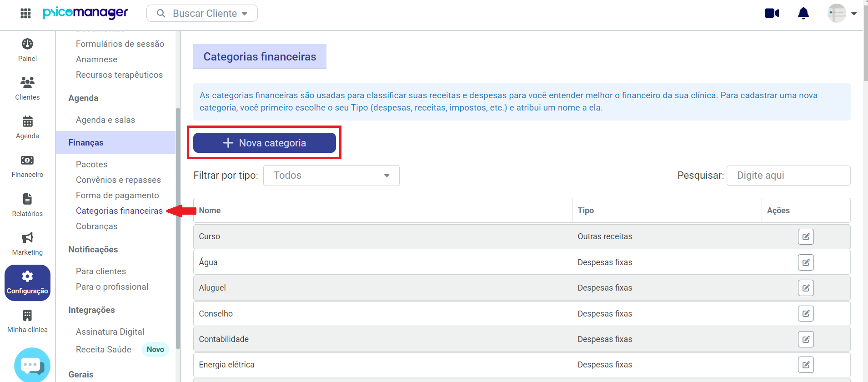This screenshot has width=868, height=382.
Task: Edit the Curso category
Action: (x=806, y=236)
